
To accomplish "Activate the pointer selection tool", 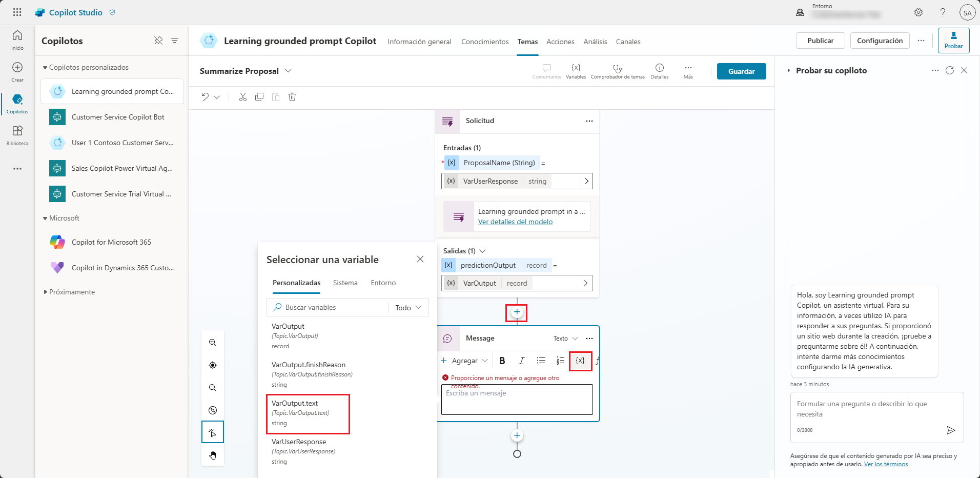I will [x=213, y=433].
